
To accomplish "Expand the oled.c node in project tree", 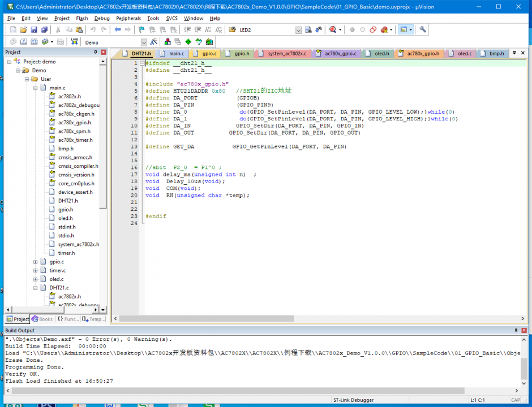I will 35,279.
